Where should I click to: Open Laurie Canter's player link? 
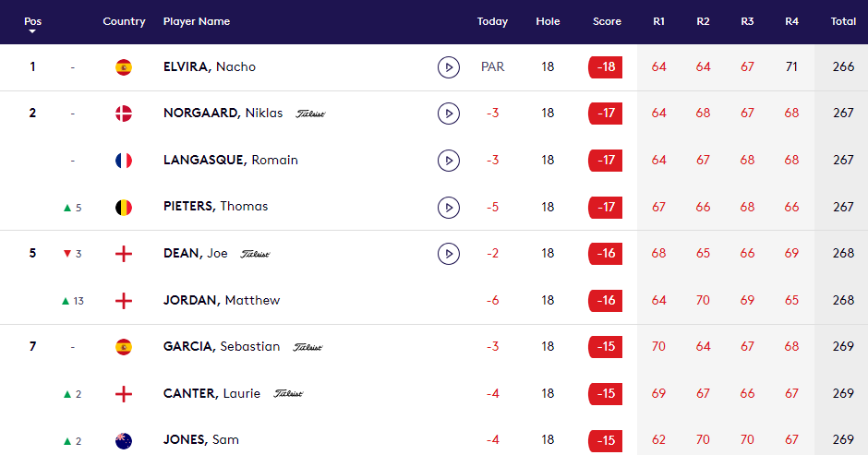pyautogui.click(x=211, y=393)
